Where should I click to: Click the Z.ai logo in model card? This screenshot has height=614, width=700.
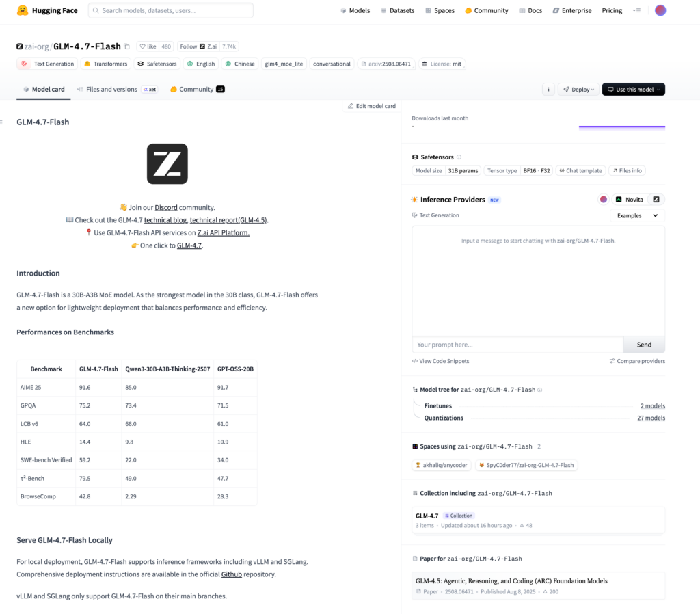pyautogui.click(x=167, y=163)
